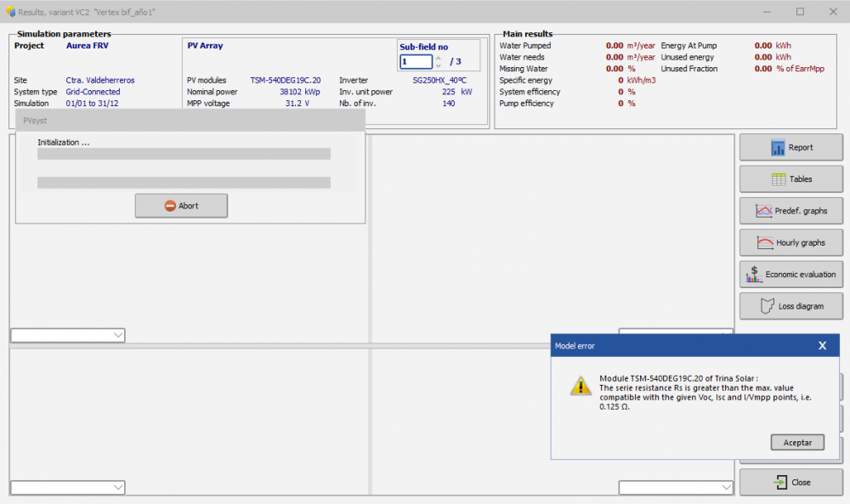Click the warning triangle in Model error dialog
Viewport: 850px width, 504px height.
pos(581,385)
